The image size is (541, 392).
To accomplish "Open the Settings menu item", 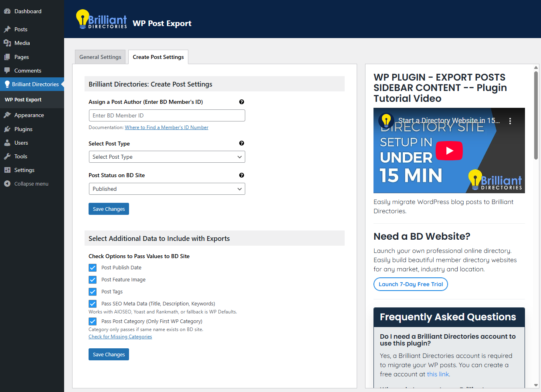I will (32, 170).
